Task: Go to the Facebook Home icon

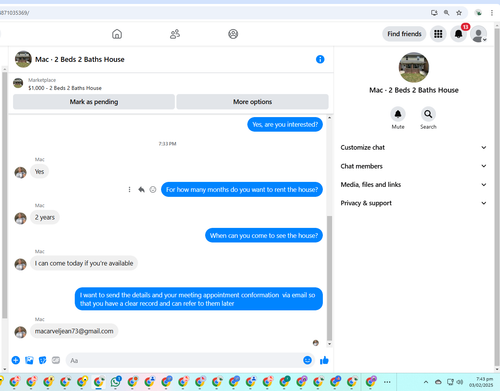Action: point(117,34)
